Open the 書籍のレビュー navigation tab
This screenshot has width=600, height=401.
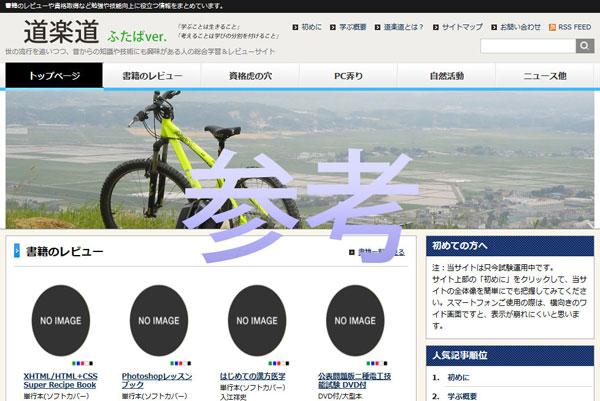(x=152, y=76)
